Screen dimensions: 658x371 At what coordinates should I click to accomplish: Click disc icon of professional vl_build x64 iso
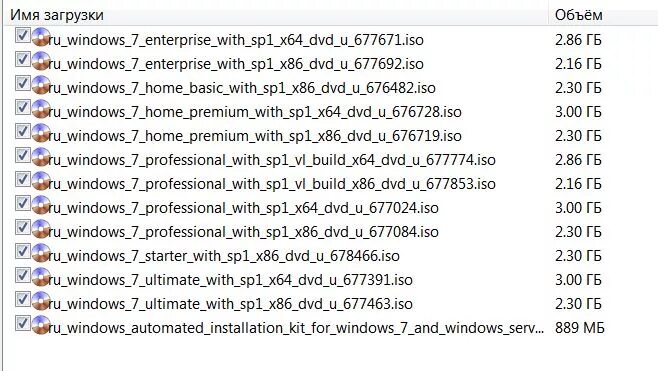tap(41, 157)
